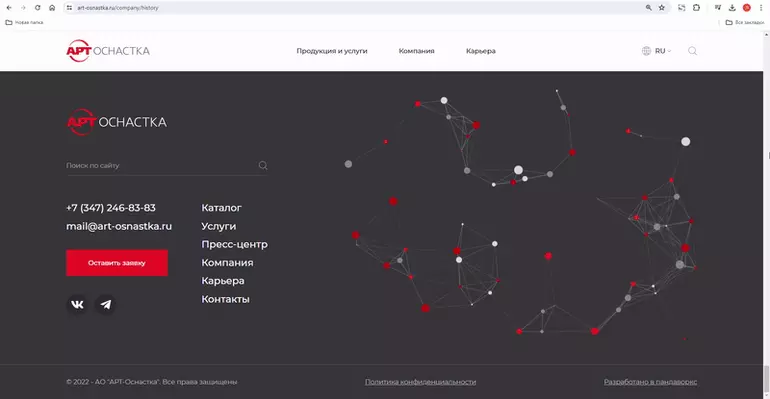The width and height of the screenshot is (770, 399).
Task: Reload the page with the refresh icon
Action: (37, 8)
